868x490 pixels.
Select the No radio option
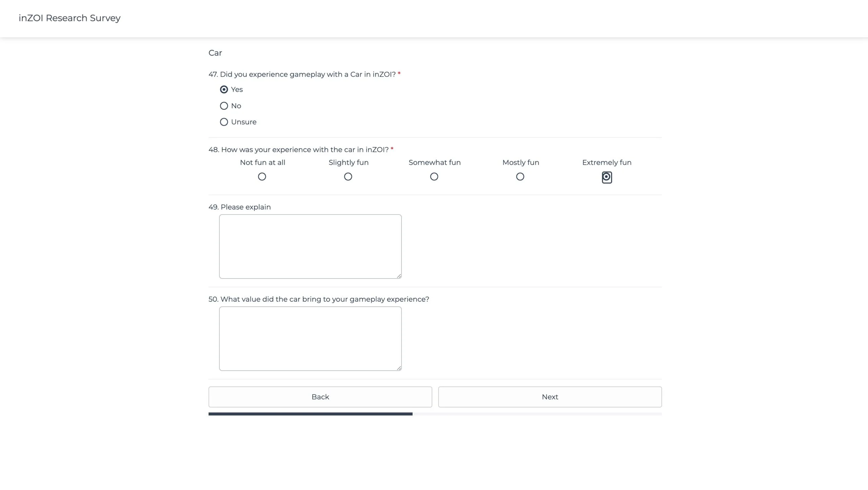click(224, 106)
